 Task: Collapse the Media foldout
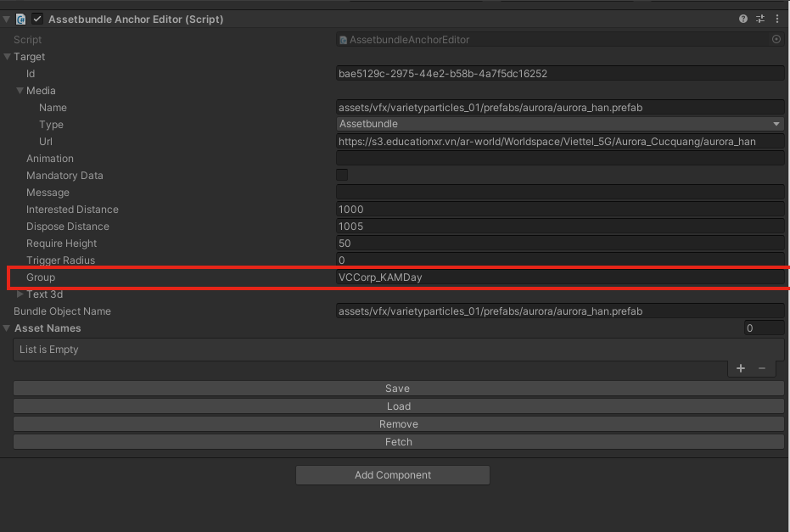[x=20, y=91]
